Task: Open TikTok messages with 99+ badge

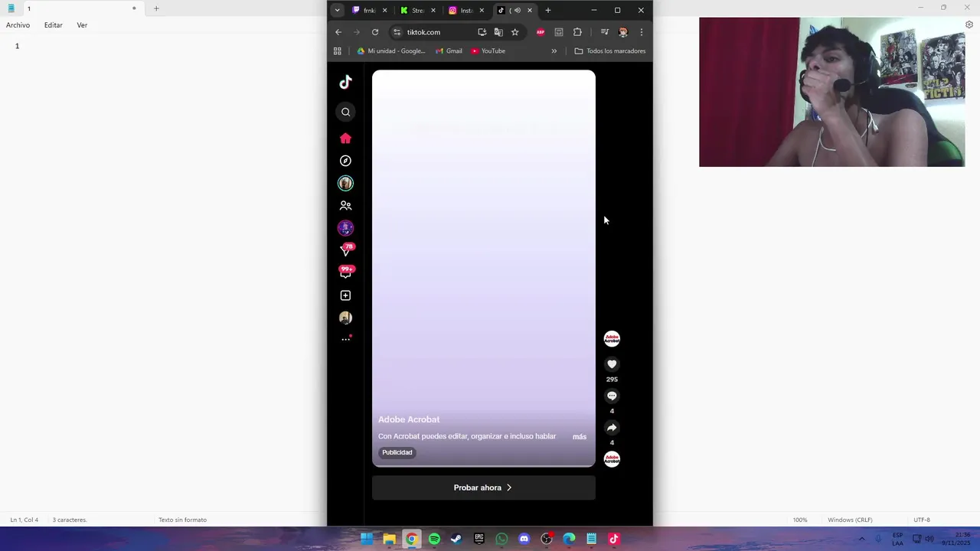Action: 345,272
